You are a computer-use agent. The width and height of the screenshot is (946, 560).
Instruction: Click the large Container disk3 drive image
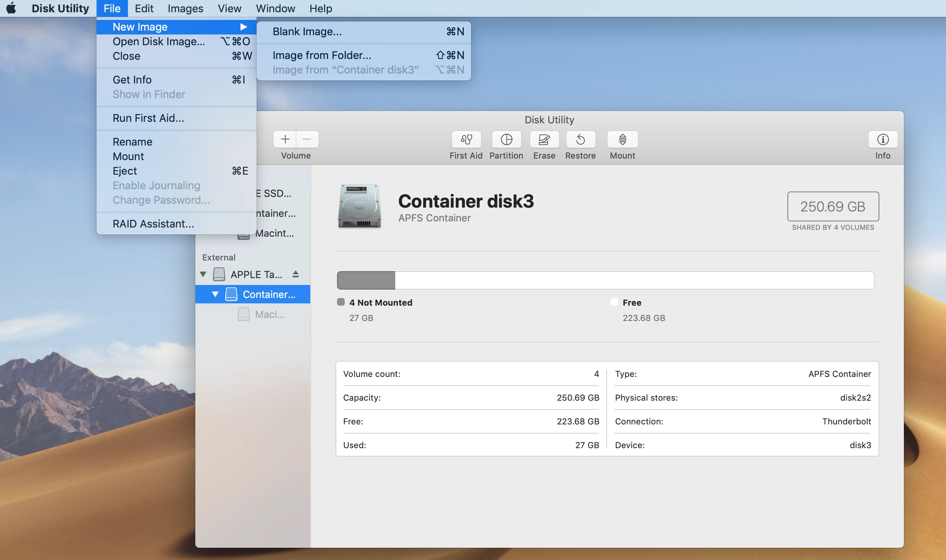click(x=359, y=206)
